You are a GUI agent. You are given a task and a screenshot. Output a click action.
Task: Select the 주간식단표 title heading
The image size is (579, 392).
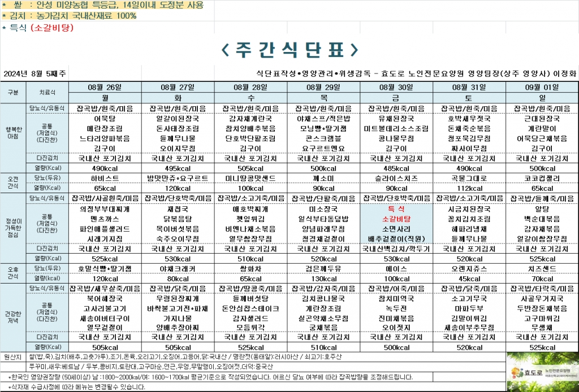(x=290, y=50)
